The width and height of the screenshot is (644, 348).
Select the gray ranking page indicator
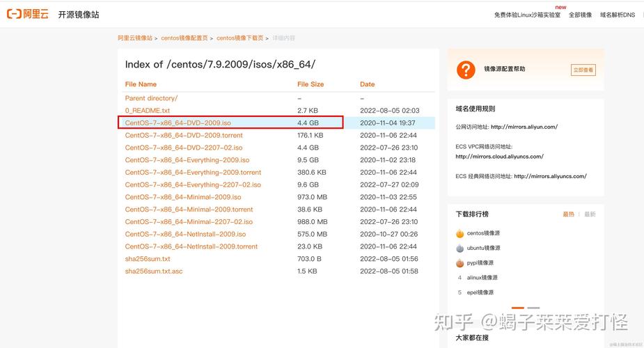point(533,308)
